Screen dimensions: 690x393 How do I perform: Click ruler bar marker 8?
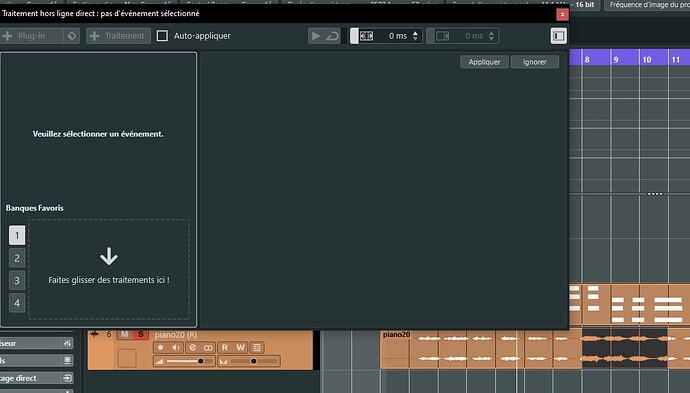pos(587,59)
